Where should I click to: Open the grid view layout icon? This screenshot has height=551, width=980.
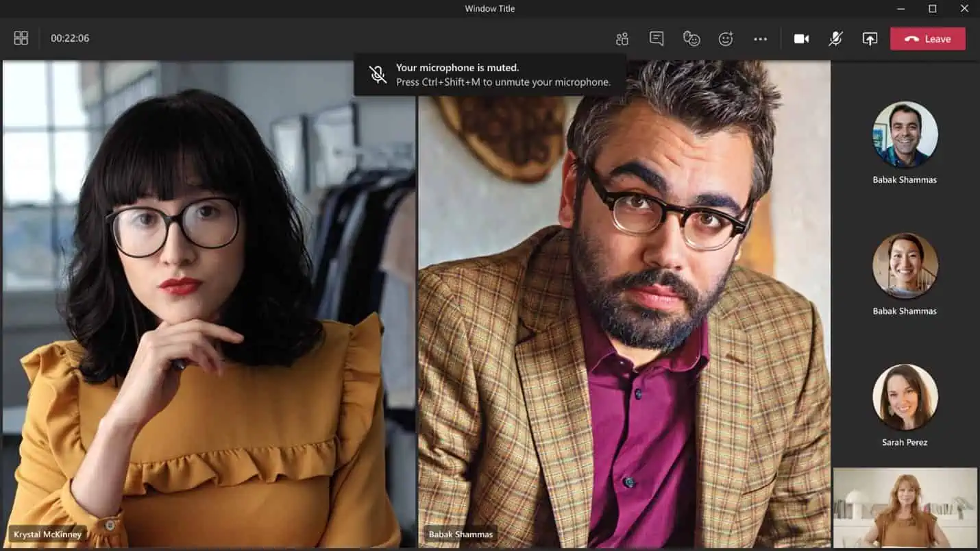[21, 38]
